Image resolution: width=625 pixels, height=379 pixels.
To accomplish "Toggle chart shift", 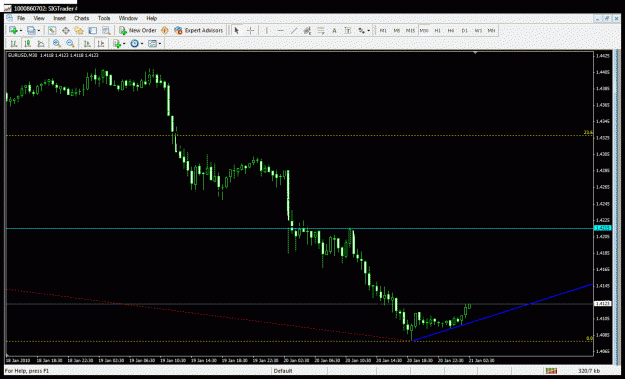I will 100,43.
